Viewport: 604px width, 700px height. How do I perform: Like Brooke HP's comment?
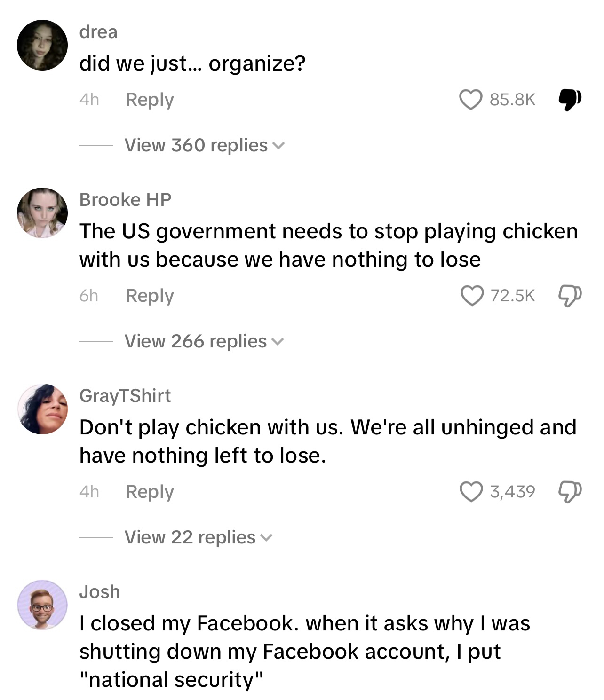tap(471, 296)
